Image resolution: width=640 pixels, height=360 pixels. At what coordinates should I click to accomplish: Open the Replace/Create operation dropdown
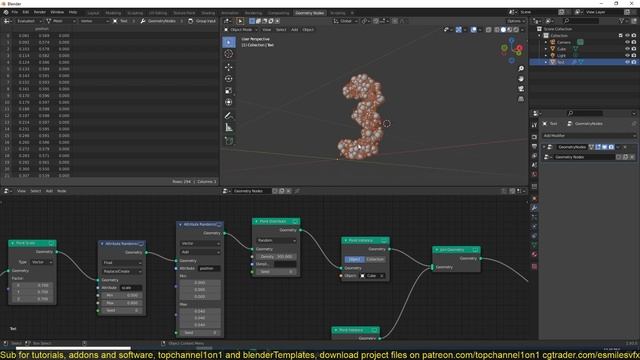click(122, 271)
